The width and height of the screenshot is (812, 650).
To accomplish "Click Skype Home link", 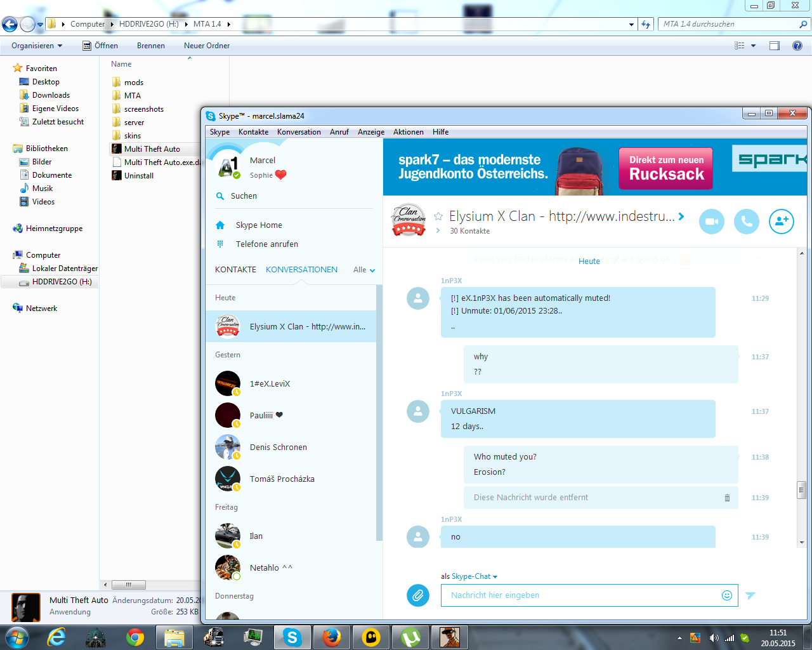I will (259, 225).
